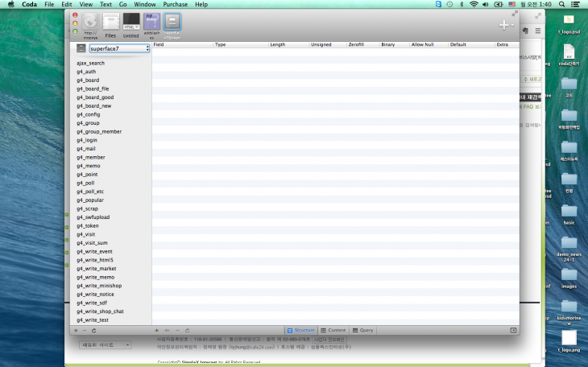Open the Text menu
588x367 pixels.
point(106,4)
